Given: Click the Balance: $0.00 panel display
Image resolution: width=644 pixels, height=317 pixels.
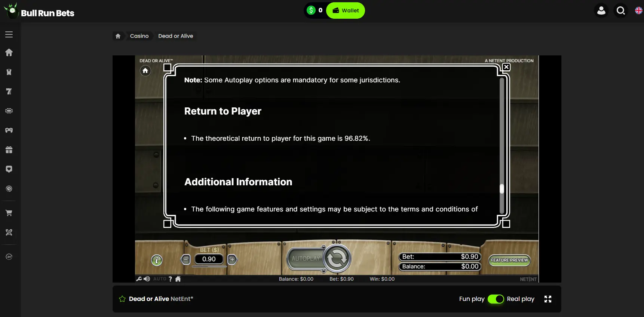Looking at the screenshot, I should (440, 266).
